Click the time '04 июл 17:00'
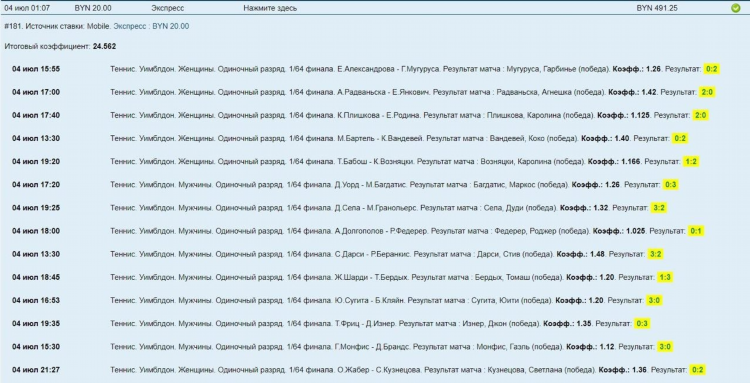 point(36,92)
